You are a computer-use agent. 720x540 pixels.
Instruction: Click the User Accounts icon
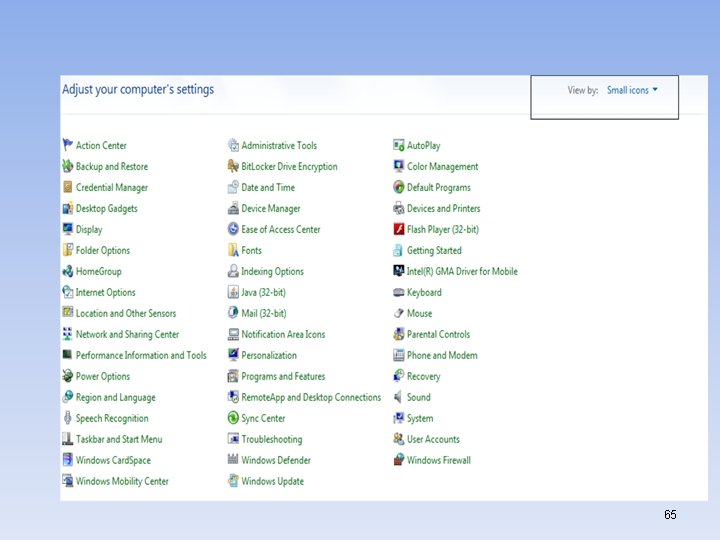click(399, 439)
